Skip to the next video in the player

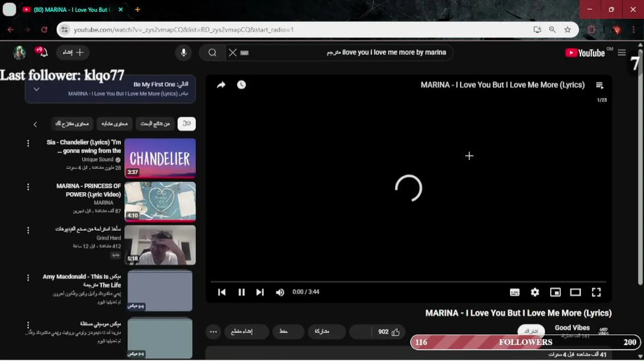260,292
